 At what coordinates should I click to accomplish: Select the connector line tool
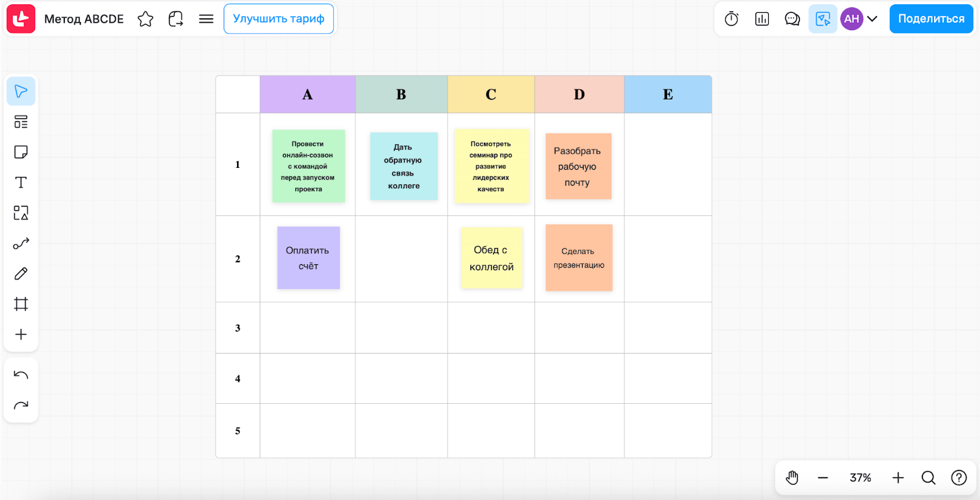pos(21,243)
